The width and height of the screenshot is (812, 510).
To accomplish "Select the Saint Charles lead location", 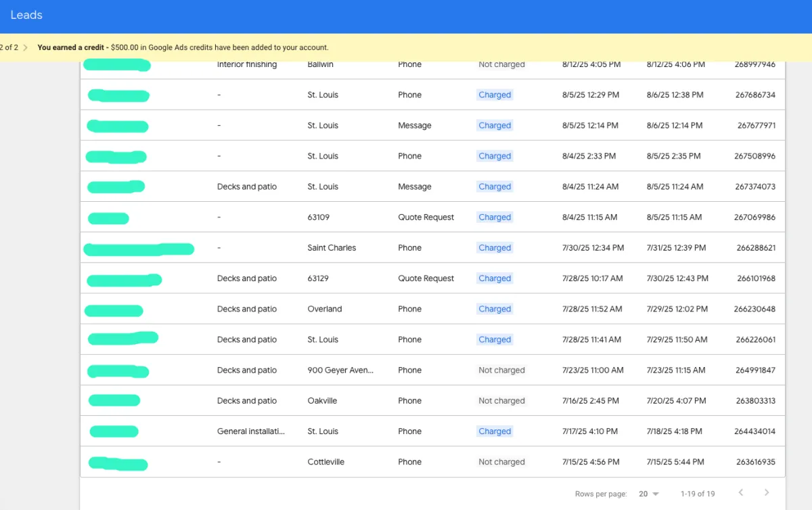I will click(332, 248).
